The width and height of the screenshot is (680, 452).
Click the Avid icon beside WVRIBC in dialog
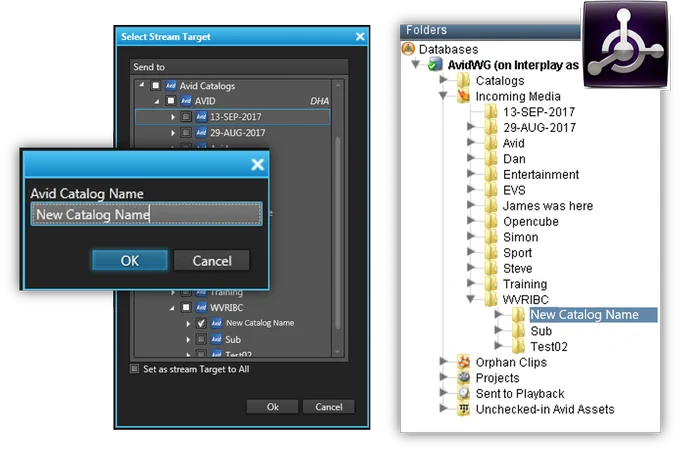201,308
